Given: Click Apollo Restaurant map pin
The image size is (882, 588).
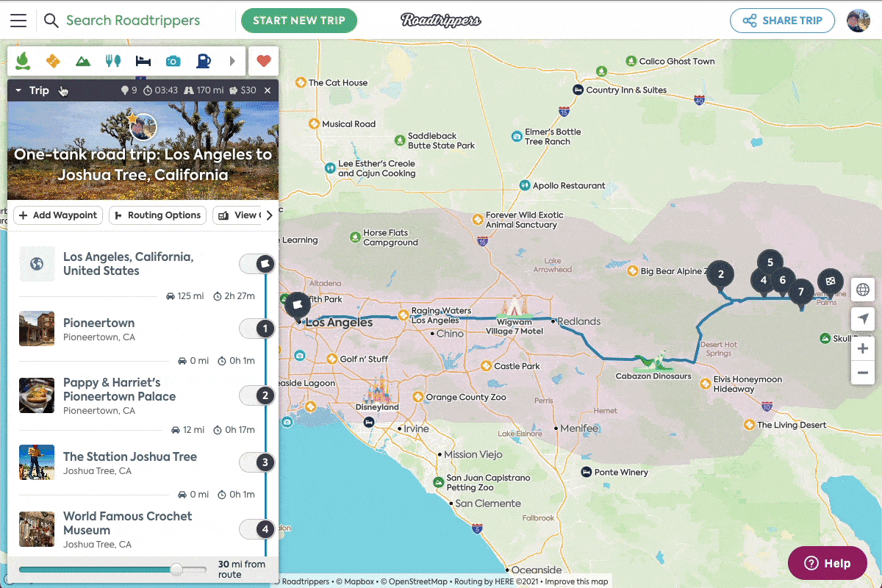Looking at the screenshot, I should 525,185.
